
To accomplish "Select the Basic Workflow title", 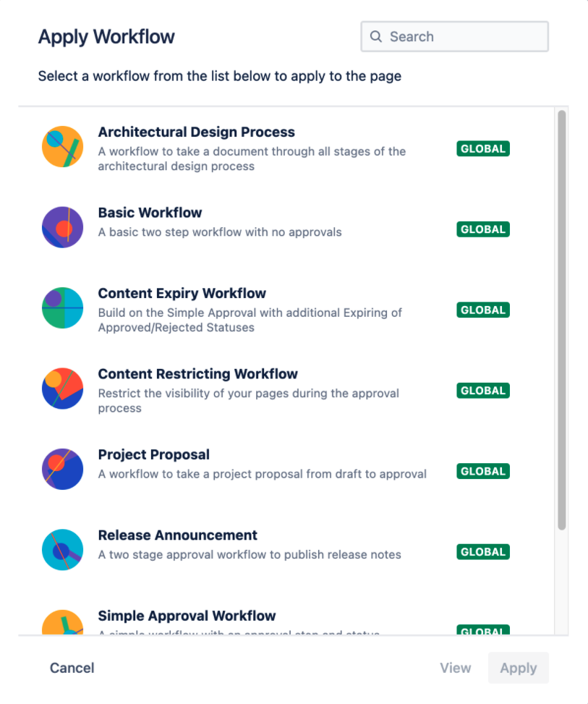I will click(150, 213).
